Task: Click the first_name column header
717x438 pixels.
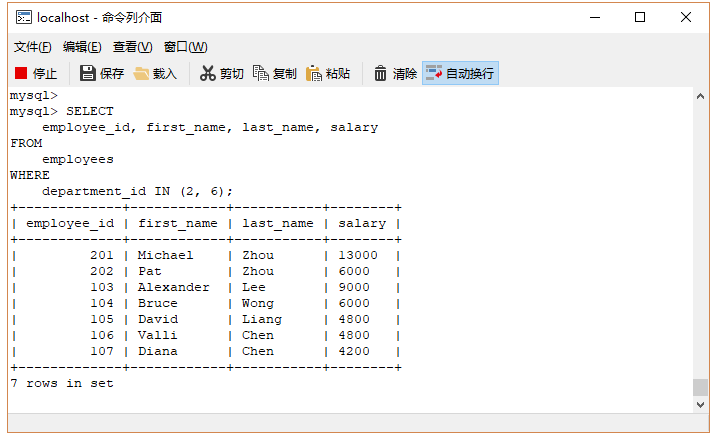Action: click(178, 224)
